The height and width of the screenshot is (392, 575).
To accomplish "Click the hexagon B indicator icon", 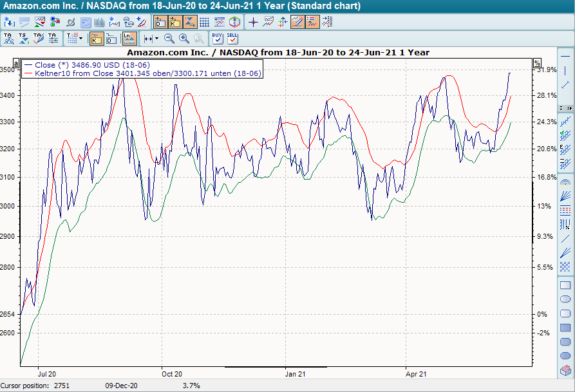I will coord(236,21).
